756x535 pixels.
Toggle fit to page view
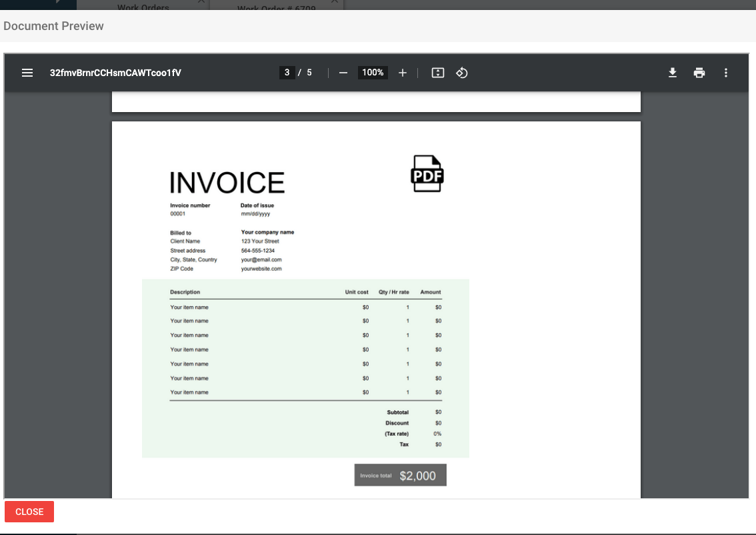(x=438, y=73)
